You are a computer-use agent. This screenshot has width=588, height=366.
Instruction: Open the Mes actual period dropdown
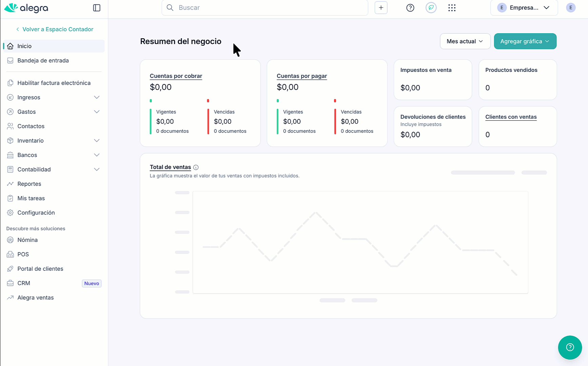(465, 41)
